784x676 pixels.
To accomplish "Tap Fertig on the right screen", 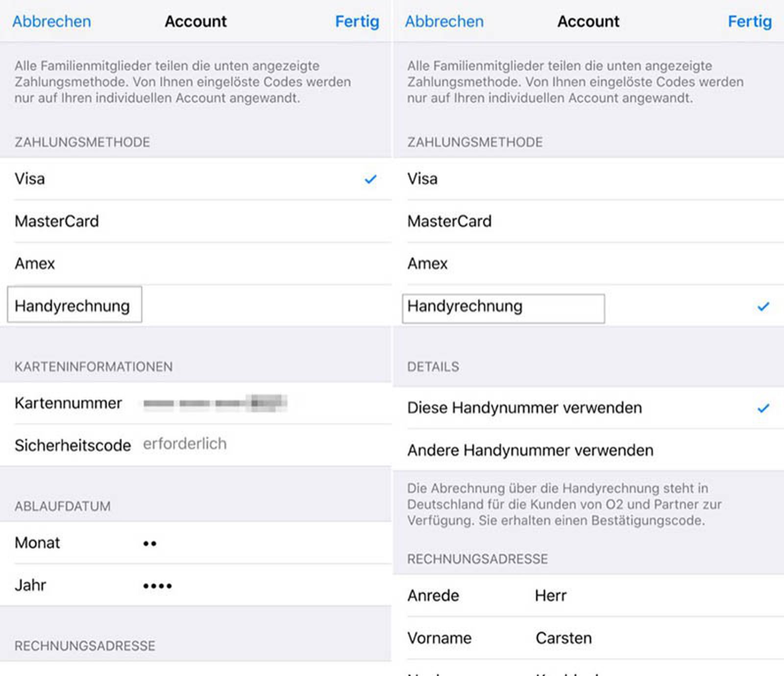I will click(750, 21).
